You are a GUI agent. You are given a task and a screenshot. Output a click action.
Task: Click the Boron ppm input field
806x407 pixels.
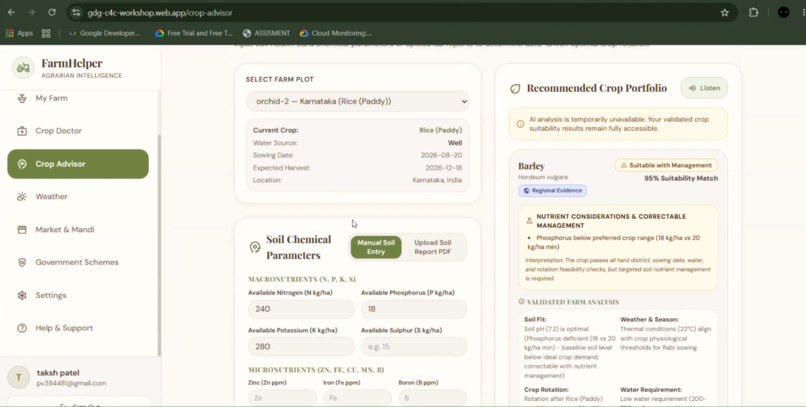432,398
